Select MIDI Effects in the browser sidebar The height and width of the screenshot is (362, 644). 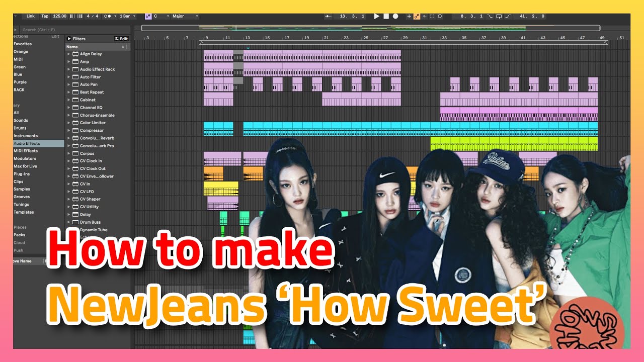coord(26,151)
